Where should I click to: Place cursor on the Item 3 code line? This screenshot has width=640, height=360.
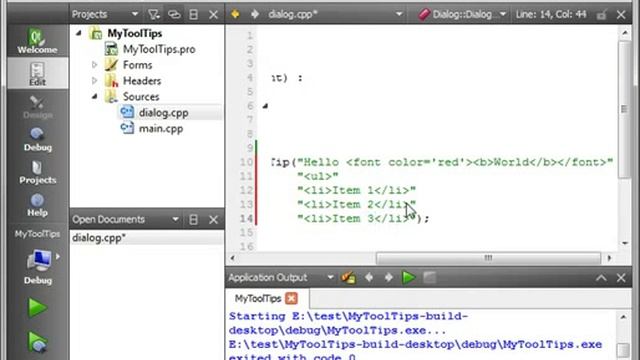[363, 218]
